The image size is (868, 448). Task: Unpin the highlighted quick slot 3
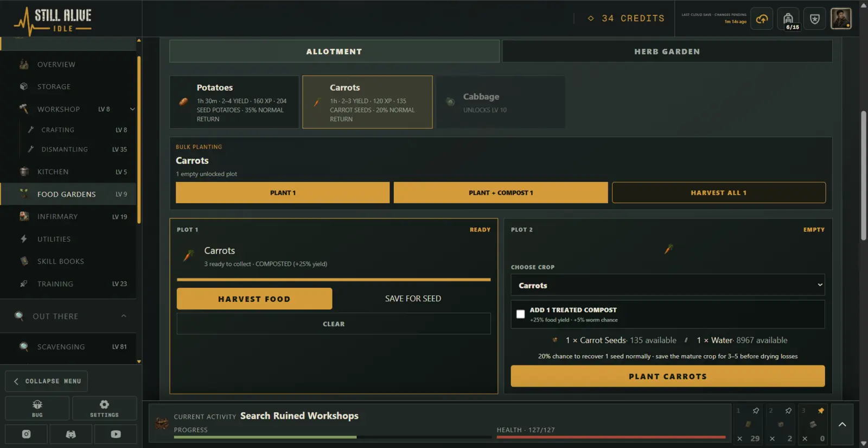click(x=821, y=411)
